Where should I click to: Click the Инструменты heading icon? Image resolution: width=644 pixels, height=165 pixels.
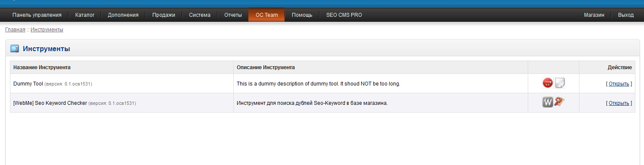click(x=15, y=49)
